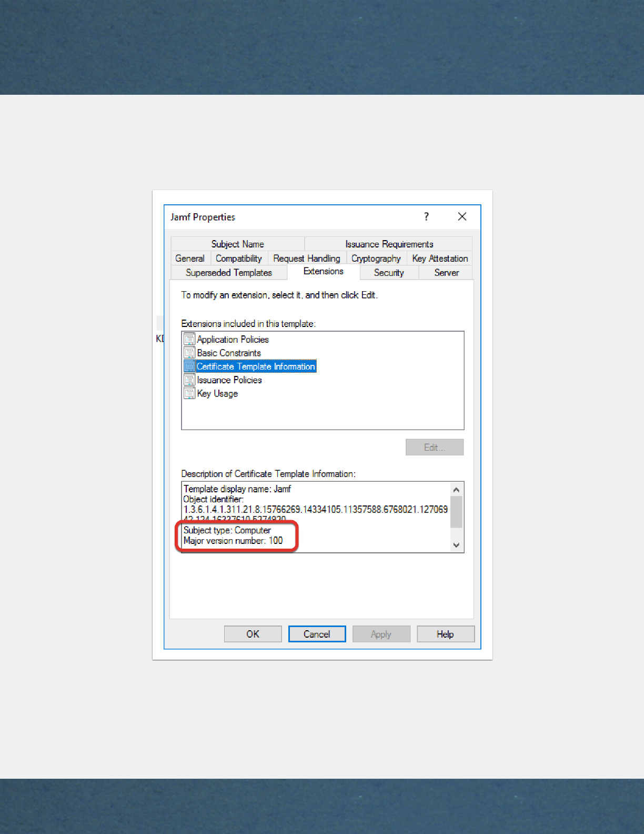The height and width of the screenshot is (834, 644).
Task: Close the Jamf Properties dialog
Action: (x=462, y=216)
